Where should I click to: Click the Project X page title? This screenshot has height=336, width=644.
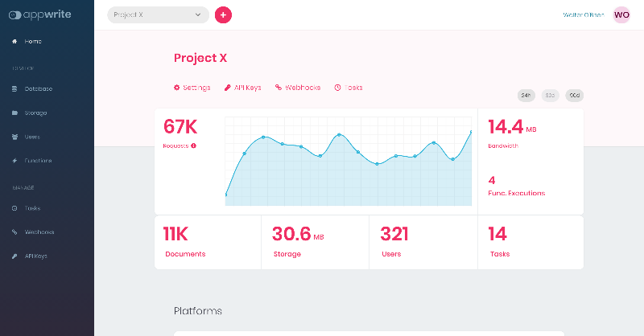pyautogui.click(x=200, y=58)
